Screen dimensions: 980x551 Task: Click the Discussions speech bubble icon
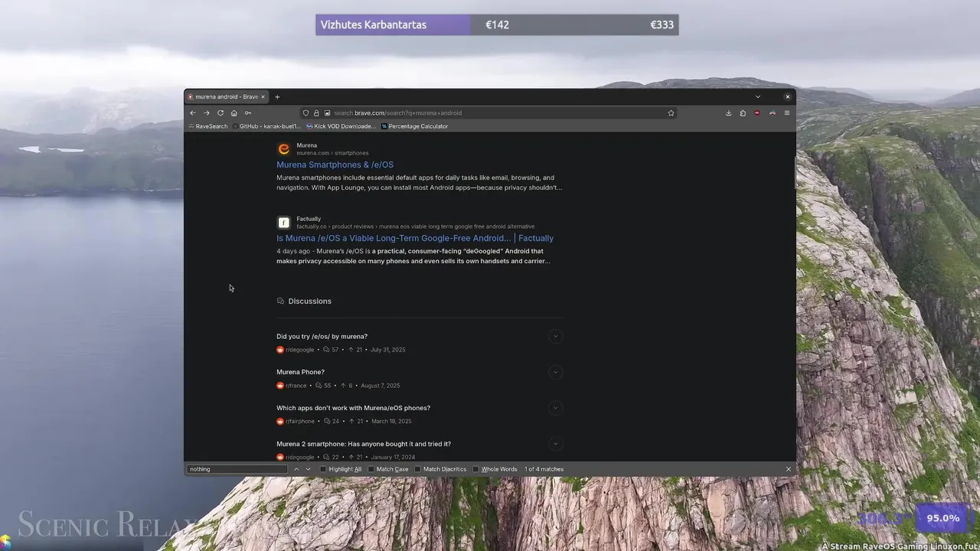pos(280,301)
